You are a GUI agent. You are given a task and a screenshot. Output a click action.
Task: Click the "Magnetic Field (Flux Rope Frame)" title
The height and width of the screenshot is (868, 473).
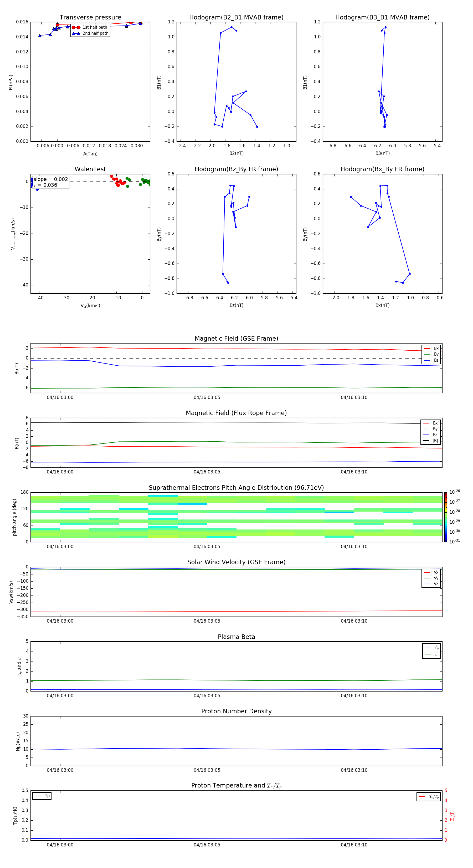[x=236, y=413]
